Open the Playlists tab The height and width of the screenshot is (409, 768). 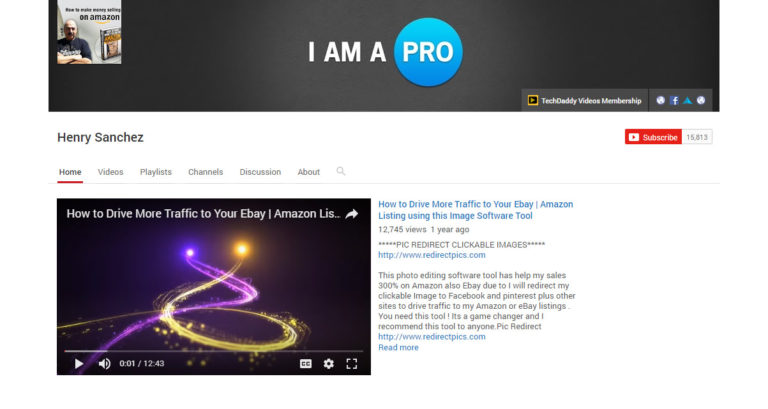(156, 172)
